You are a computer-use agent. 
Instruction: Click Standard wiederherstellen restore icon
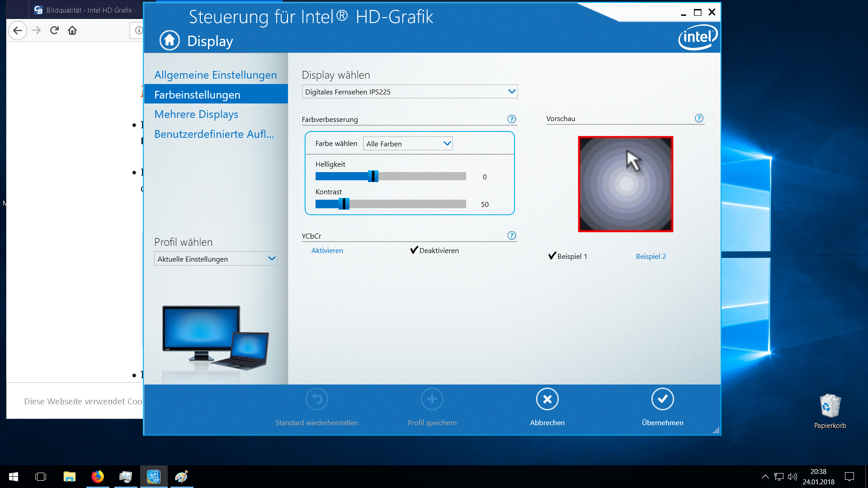coord(316,399)
